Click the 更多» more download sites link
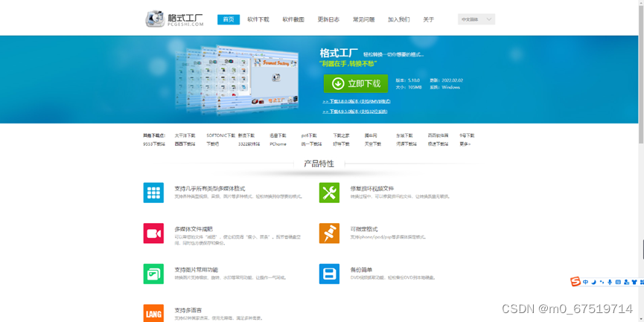644x322 pixels. [x=465, y=144]
